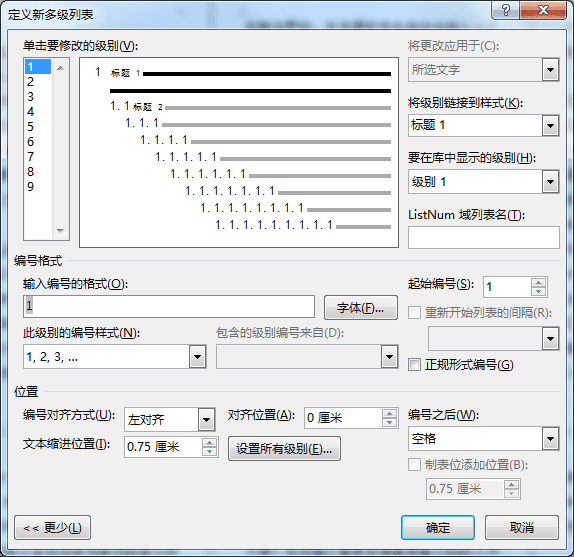The image size is (574, 557).
Task: Open 此级别的编号样式 dropdown
Action: [197, 356]
